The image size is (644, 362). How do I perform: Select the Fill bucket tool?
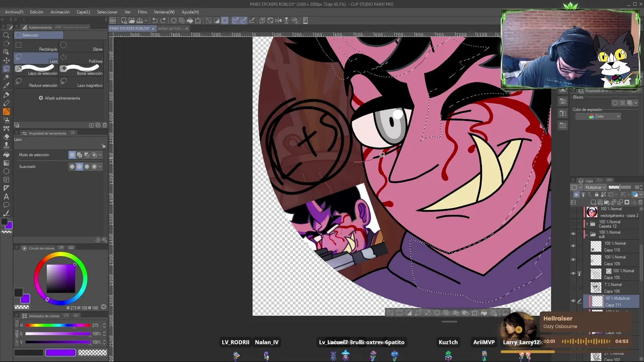click(x=7, y=154)
